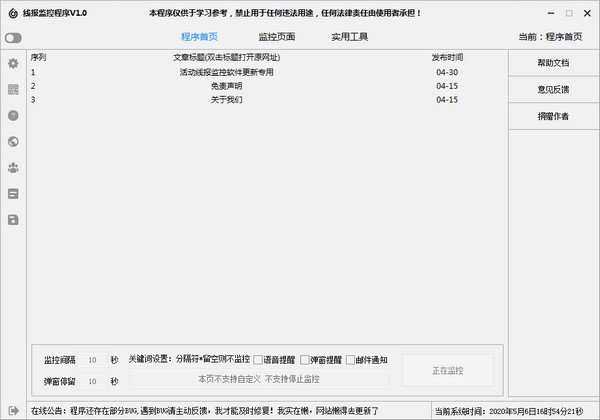Viewport: 600px width, 420px height.
Task: Open the 意见反馈 button
Action: tap(553, 89)
